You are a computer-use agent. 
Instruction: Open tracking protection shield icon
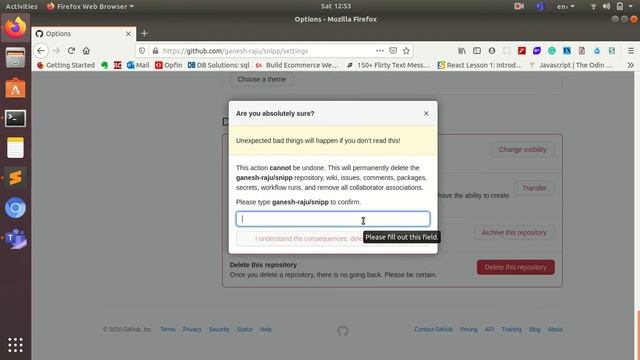[142, 51]
